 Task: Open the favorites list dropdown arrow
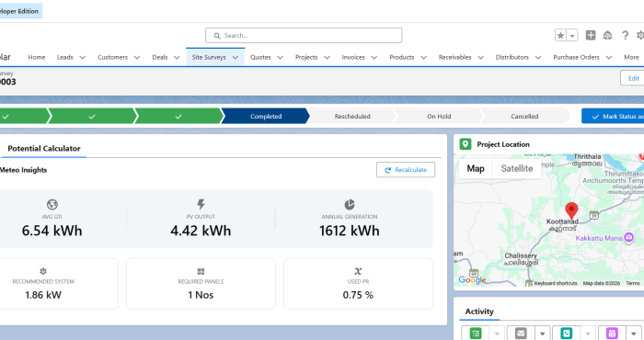(x=572, y=36)
